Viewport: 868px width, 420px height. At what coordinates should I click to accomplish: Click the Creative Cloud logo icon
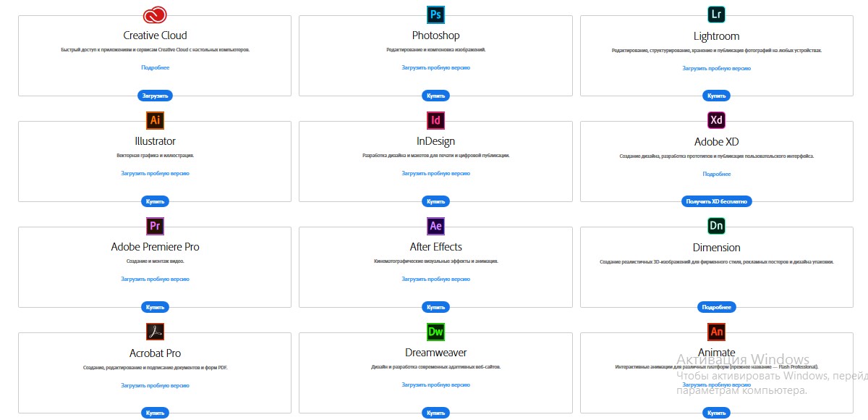(155, 14)
